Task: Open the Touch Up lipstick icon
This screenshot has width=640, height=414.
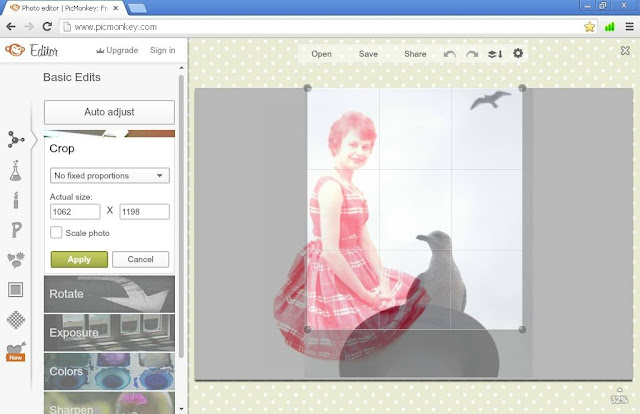Action: 16,200
